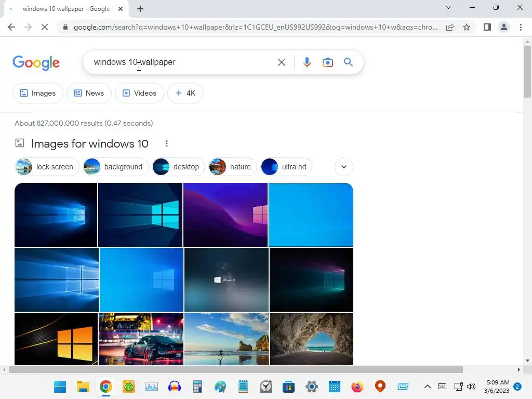Open Images for windows 10 heading
Viewport: 532px width, 399px height.
89,143
